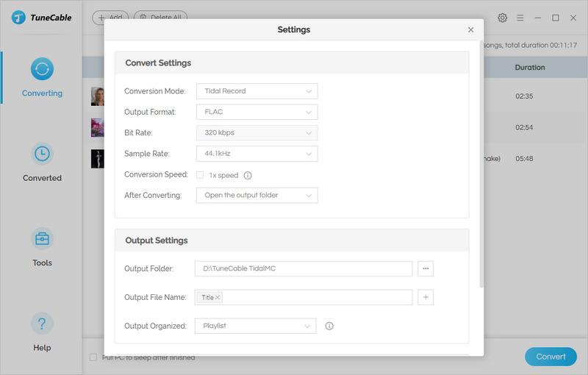The image size is (588, 375).
Task: Open the Output Organized dropdown
Action: (255, 326)
